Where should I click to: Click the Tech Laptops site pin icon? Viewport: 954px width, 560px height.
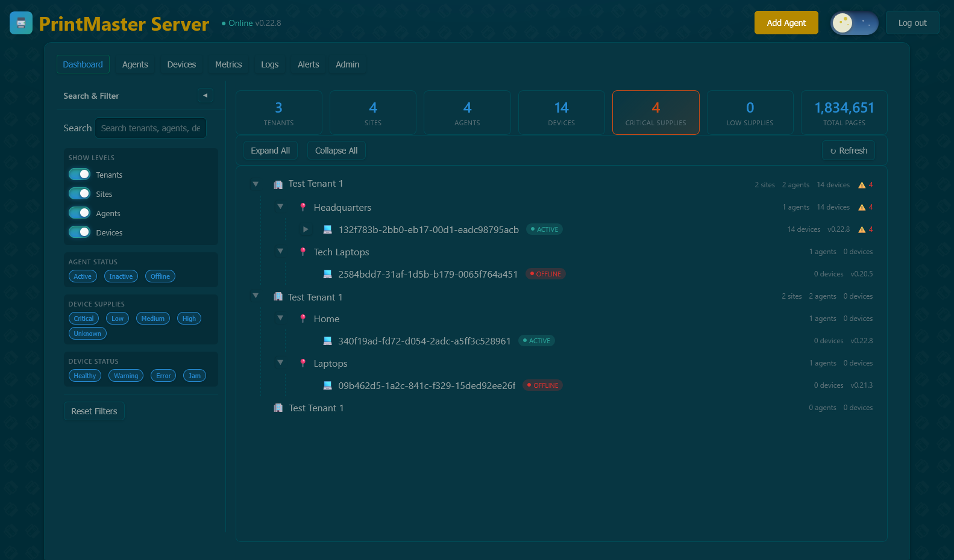303,252
